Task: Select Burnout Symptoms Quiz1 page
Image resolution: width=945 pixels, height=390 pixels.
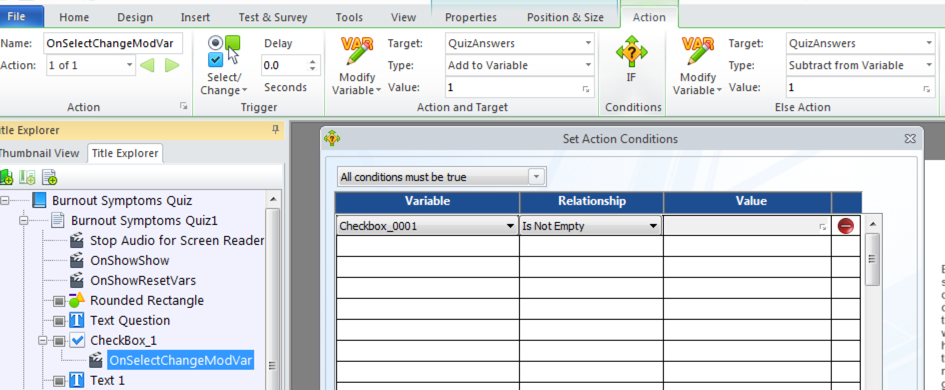Action: click(x=144, y=220)
